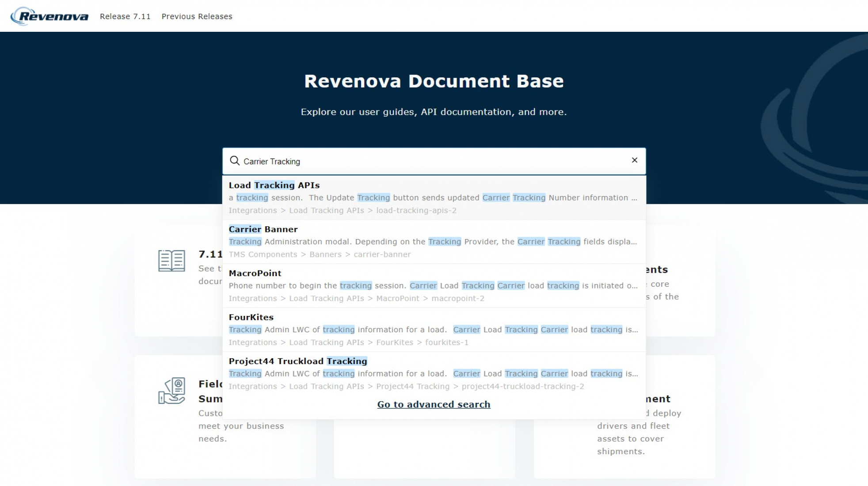Click the Revenova Document Base heading
Screen dimensions: 868x486
point(434,81)
